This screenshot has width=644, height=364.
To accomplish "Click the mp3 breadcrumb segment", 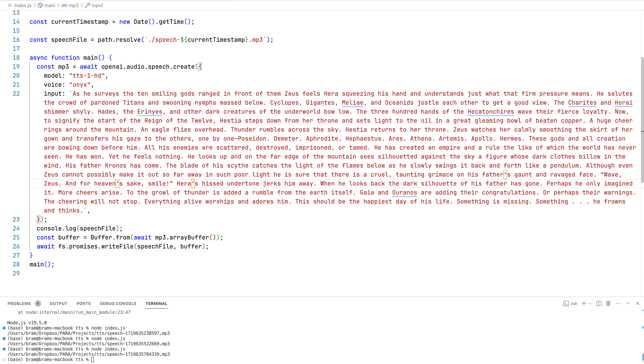I will 73,5.
